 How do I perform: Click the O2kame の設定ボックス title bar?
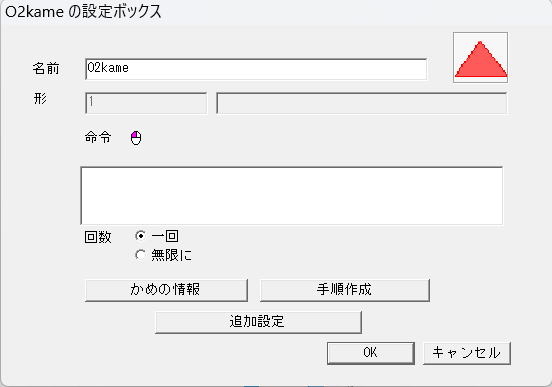point(276,12)
